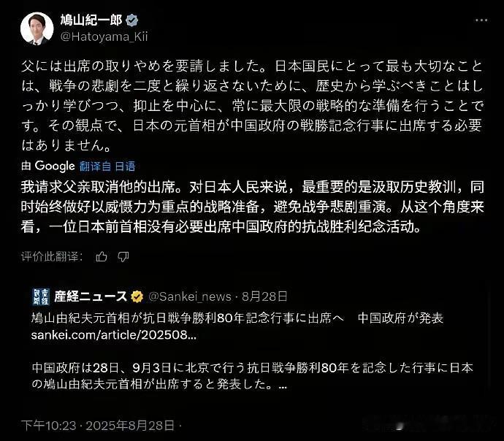Click the 评价此翻译 label
Screen dimensions: 504x441
click(x=51, y=256)
